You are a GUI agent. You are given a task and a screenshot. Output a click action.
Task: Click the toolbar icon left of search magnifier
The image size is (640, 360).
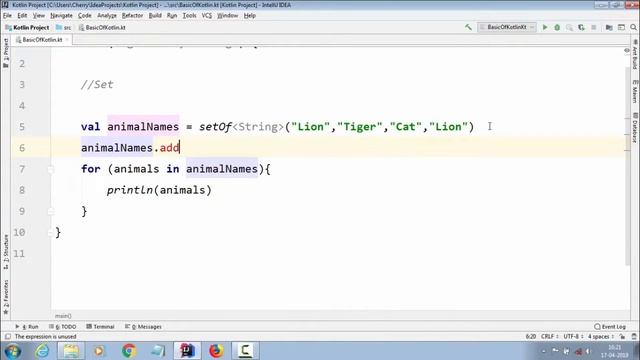(x=621, y=27)
